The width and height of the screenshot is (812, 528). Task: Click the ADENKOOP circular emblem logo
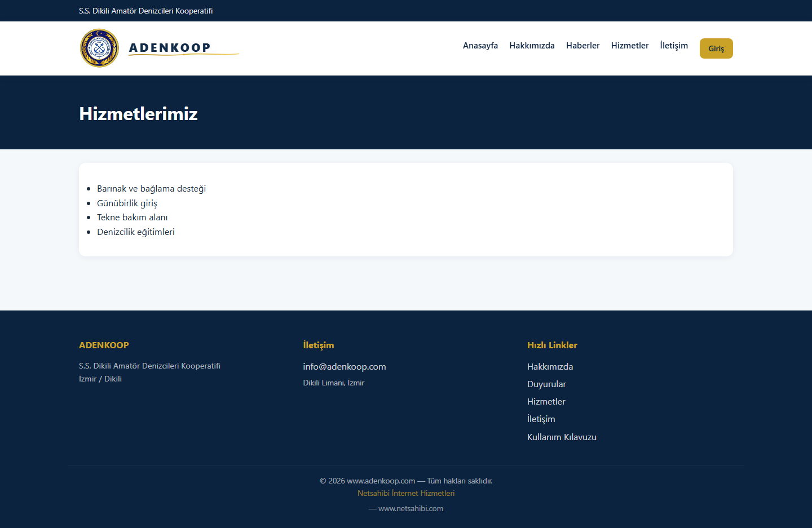pyautogui.click(x=99, y=48)
